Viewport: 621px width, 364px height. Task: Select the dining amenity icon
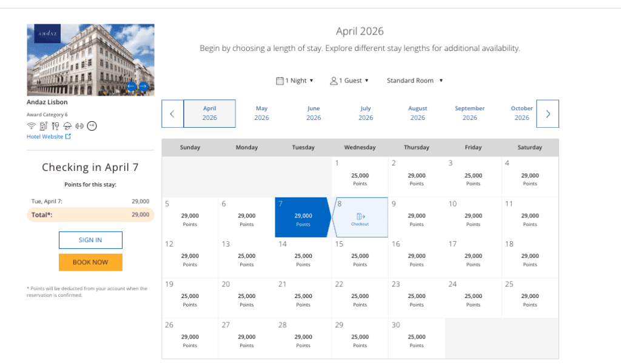pyautogui.click(x=55, y=126)
